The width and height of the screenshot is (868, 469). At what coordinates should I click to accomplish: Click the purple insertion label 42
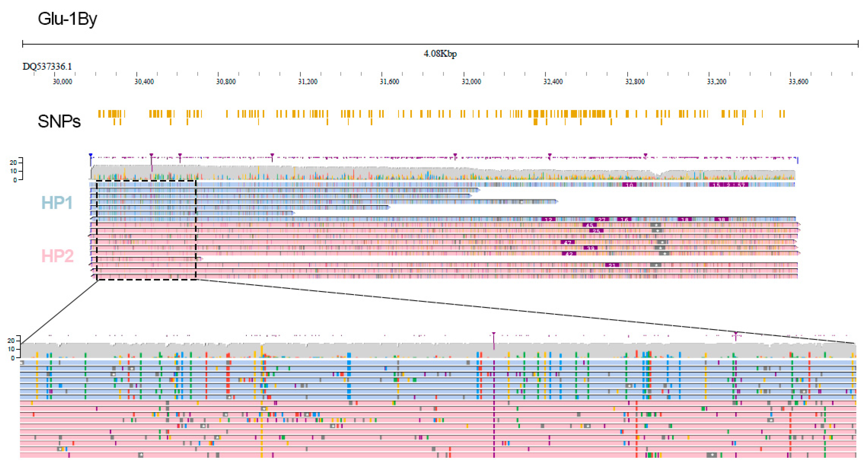[x=569, y=254]
